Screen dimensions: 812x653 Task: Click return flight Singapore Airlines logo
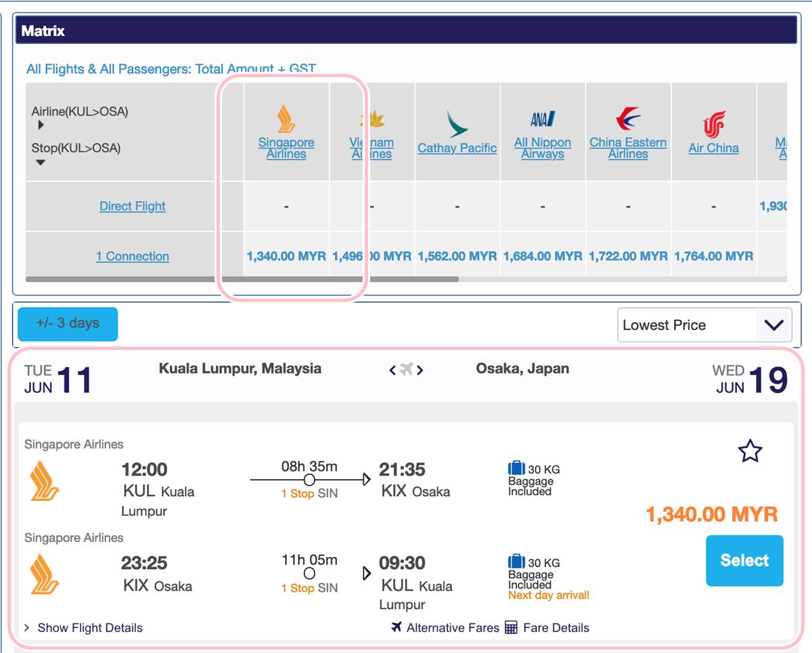(x=45, y=574)
